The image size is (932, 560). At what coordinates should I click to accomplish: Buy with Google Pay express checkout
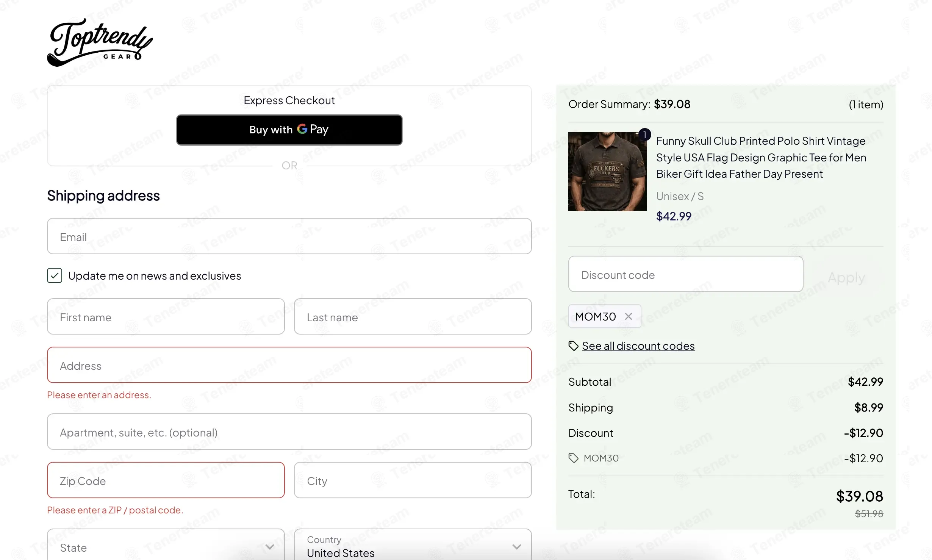tap(289, 130)
